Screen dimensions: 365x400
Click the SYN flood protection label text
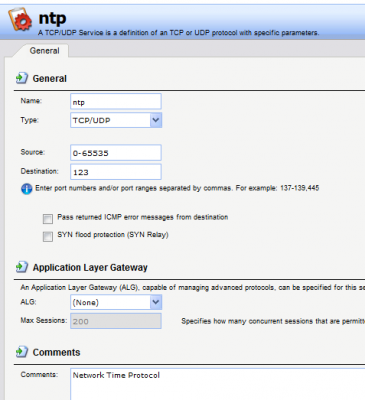point(113,235)
